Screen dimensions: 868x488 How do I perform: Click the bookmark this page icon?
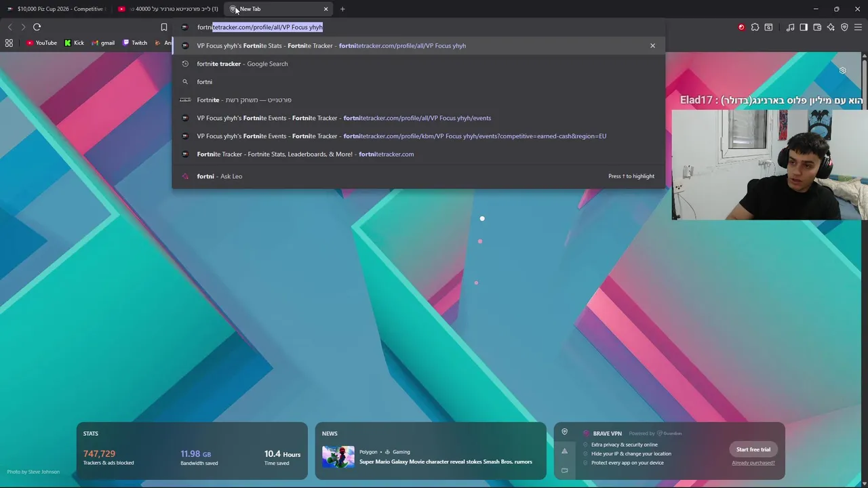click(x=163, y=27)
